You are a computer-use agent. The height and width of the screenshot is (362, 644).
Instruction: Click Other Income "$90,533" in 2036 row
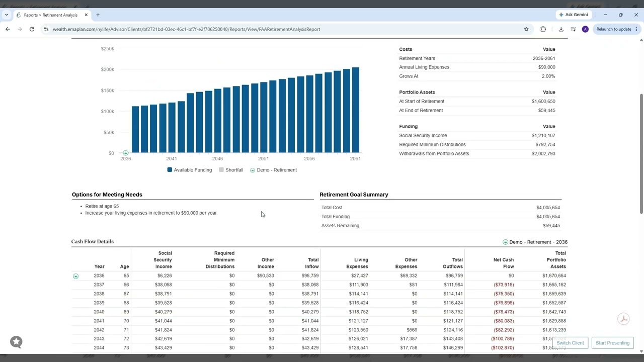(x=265, y=276)
